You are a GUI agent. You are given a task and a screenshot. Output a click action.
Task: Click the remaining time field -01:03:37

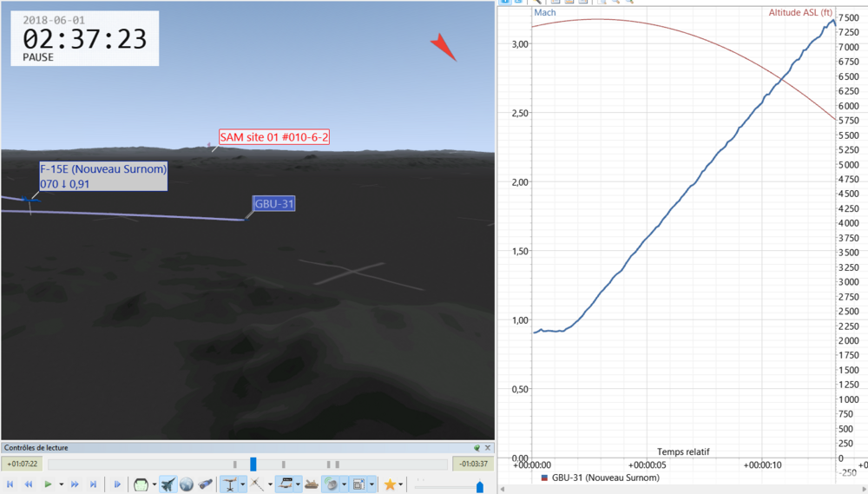(x=473, y=464)
